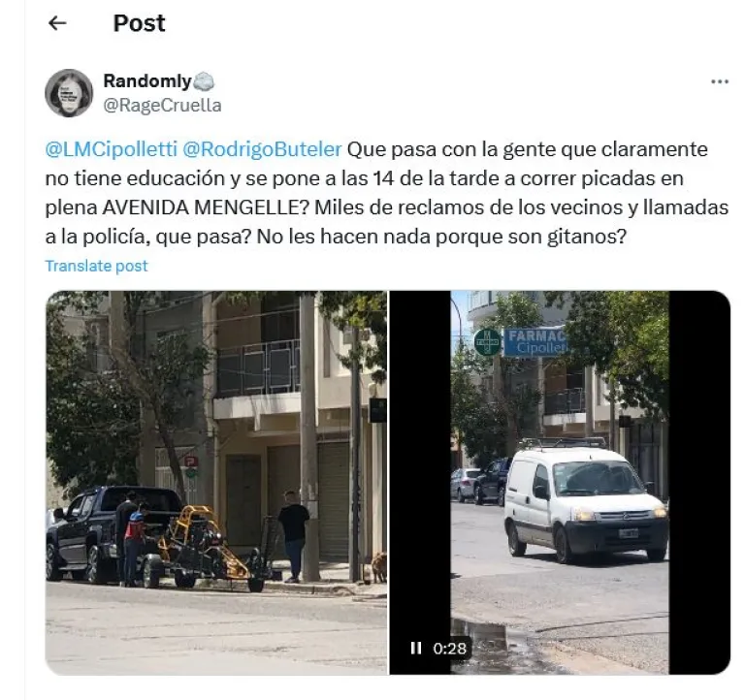Open the Randomly profile avatar
This screenshot has width=745, height=700.
click(69, 93)
